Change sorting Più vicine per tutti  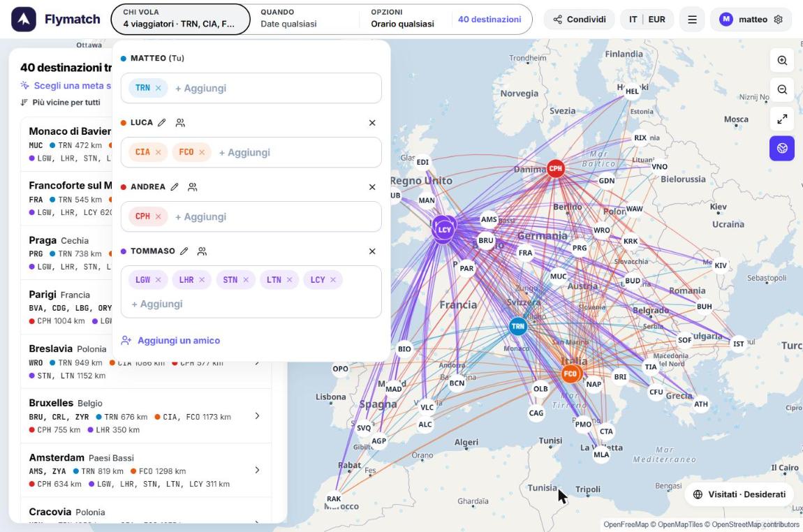coord(61,103)
